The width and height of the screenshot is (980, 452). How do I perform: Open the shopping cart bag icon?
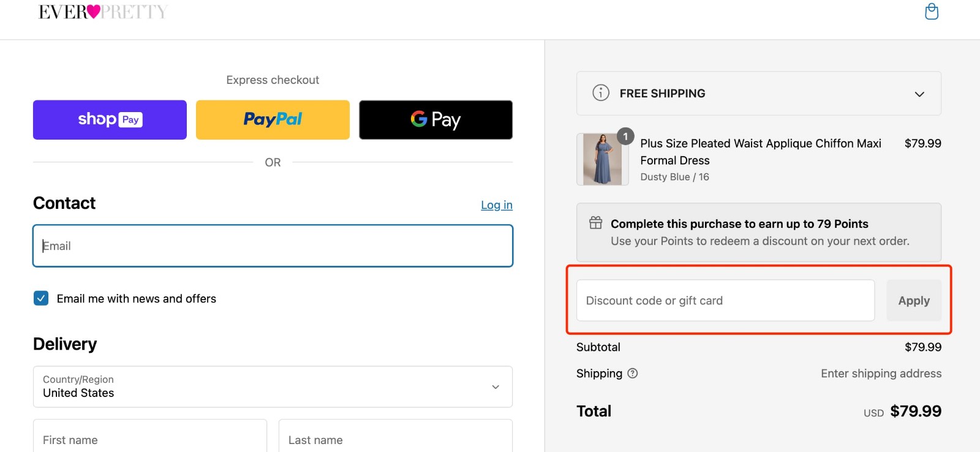point(932,12)
